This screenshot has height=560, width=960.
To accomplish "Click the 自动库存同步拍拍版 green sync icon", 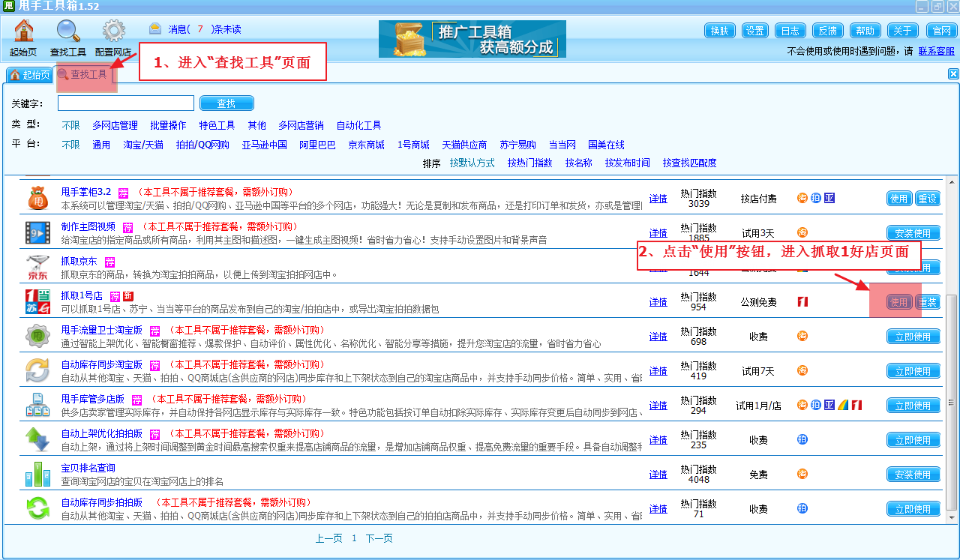I will coord(37,509).
